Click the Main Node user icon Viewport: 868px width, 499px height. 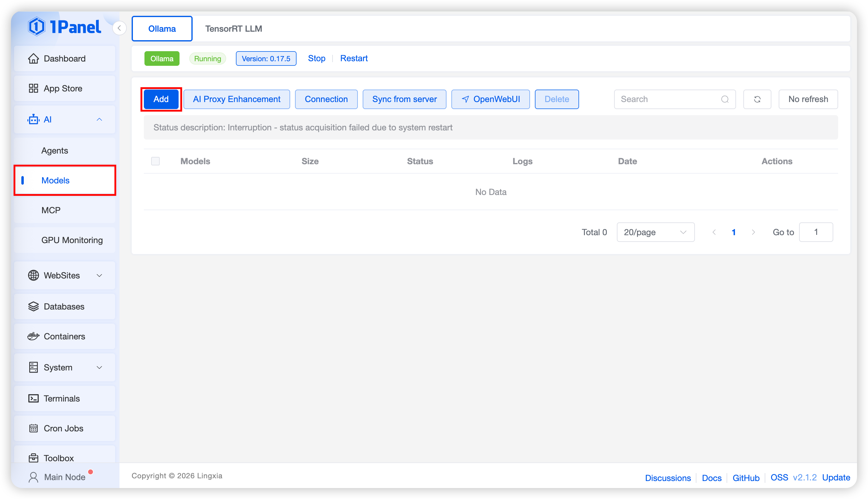[x=33, y=477]
